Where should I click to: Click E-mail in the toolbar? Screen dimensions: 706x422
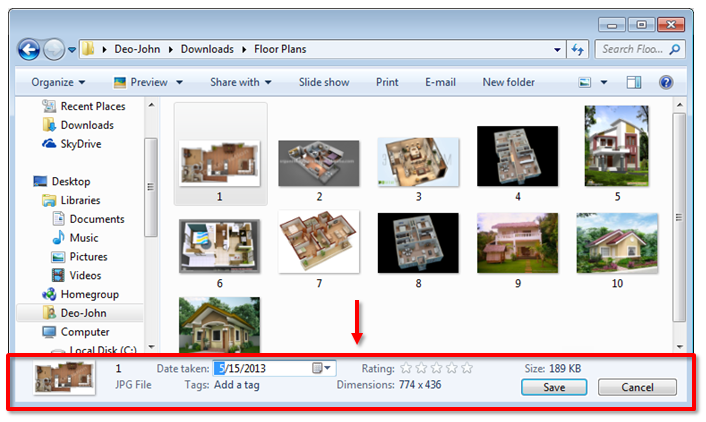[x=440, y=82]
